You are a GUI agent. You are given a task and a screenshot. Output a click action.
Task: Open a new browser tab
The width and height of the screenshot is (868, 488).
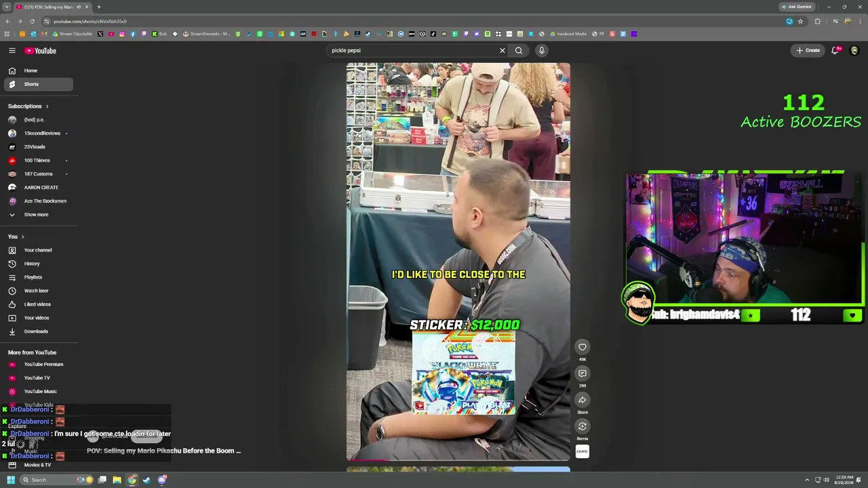(99, 7)
